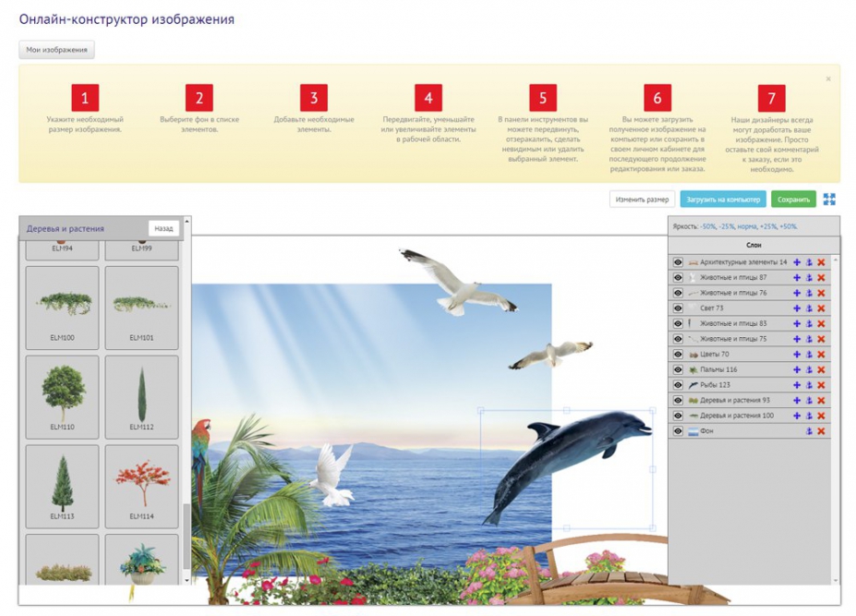856x616 pixels.
Task: Delete the Животные и птицы 76 layer
Action: (x=821, y=293)
